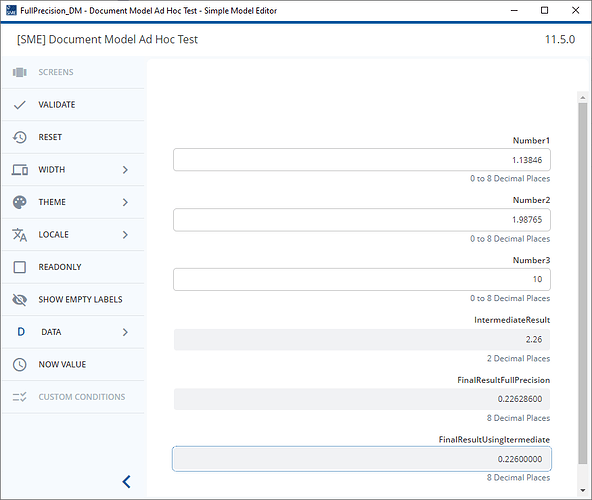Screen dimensions: 592x500
Task: Click into the Number1 input field
Action: [x=362, y=160]
